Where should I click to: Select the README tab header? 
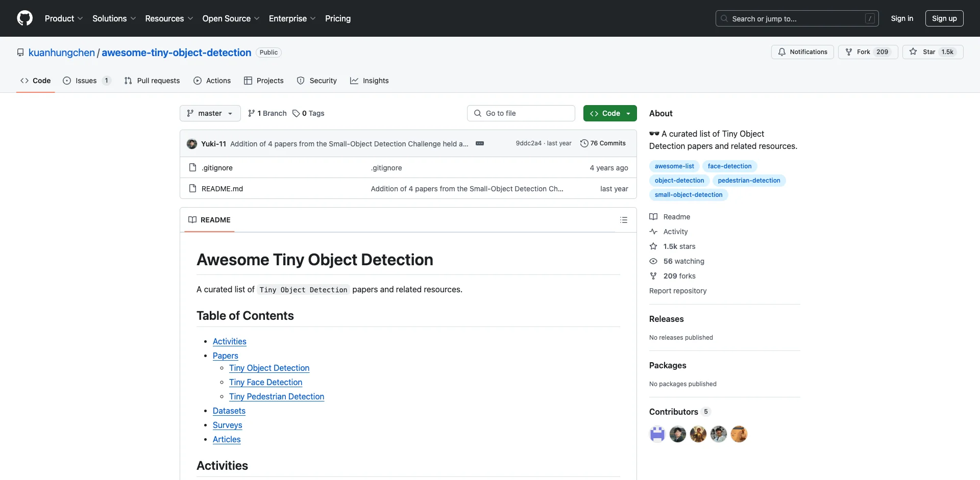click(209, 220)
